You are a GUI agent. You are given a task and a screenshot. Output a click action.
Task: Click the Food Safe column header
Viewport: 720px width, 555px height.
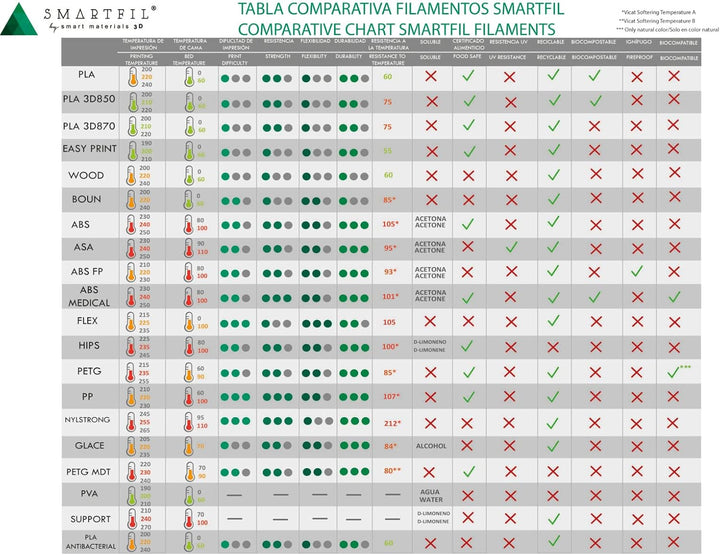pyautogui.click(x=467, y=56)
